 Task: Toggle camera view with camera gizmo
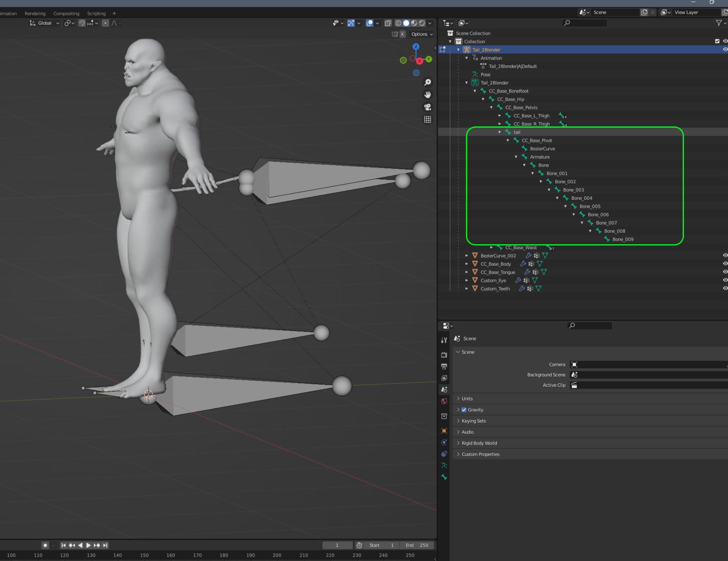pyautogui.click(x=428, y=107)
